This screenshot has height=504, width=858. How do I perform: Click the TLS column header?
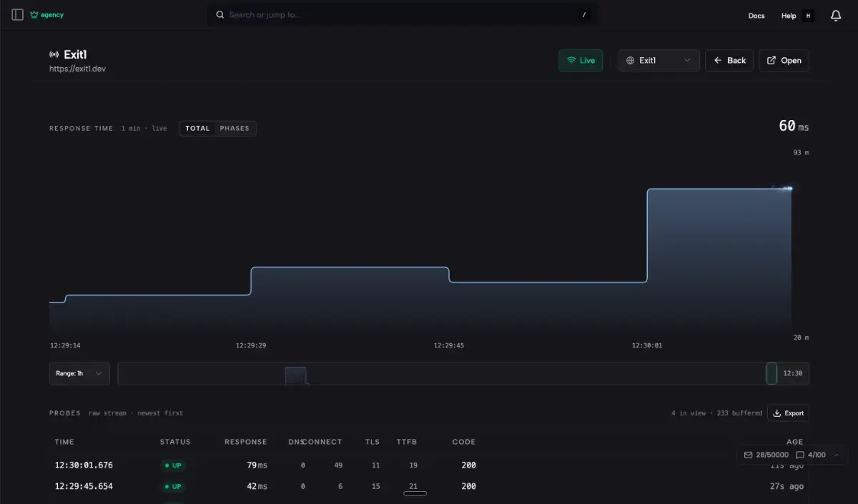tap(372, 442)
